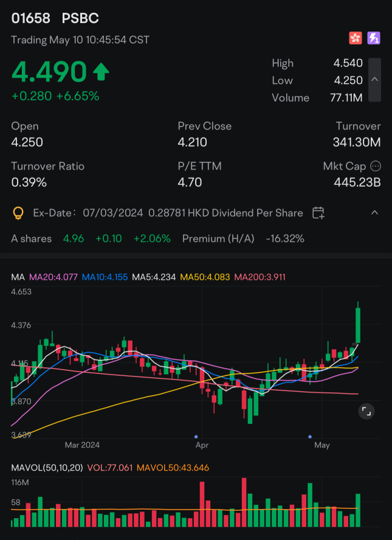The image size is (392, 540).
Task: Tap the PSBC stock name
Action: (80, 18)
